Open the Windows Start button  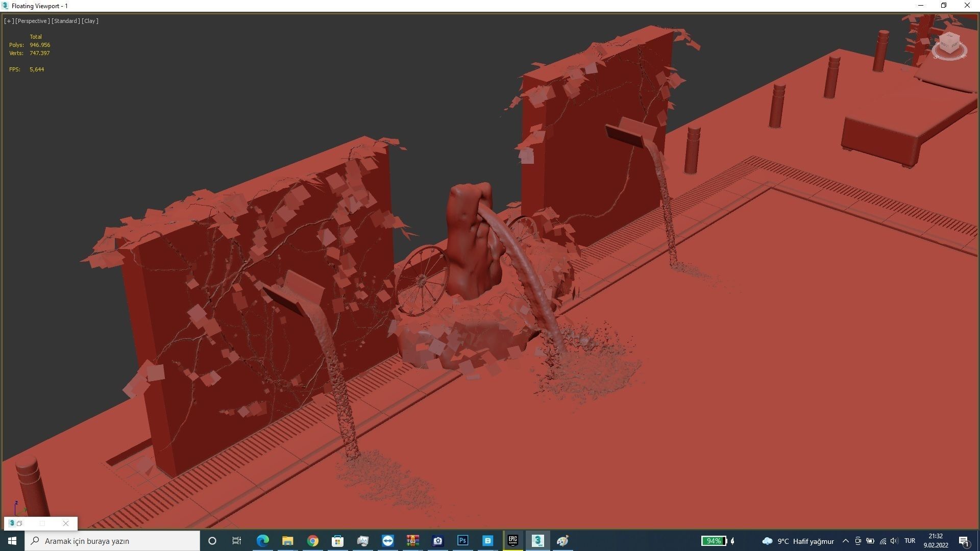pos(12,541)
